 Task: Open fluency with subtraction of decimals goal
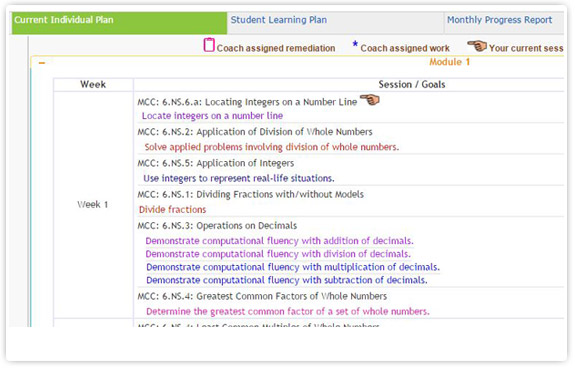[x=287, y=280]
